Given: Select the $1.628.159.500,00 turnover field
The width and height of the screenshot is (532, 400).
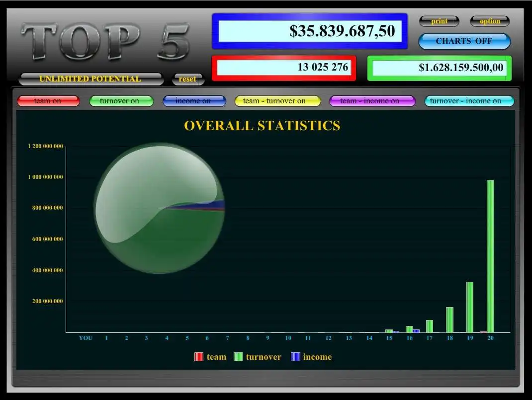Looking at the screenshot, I should point(440,68).
